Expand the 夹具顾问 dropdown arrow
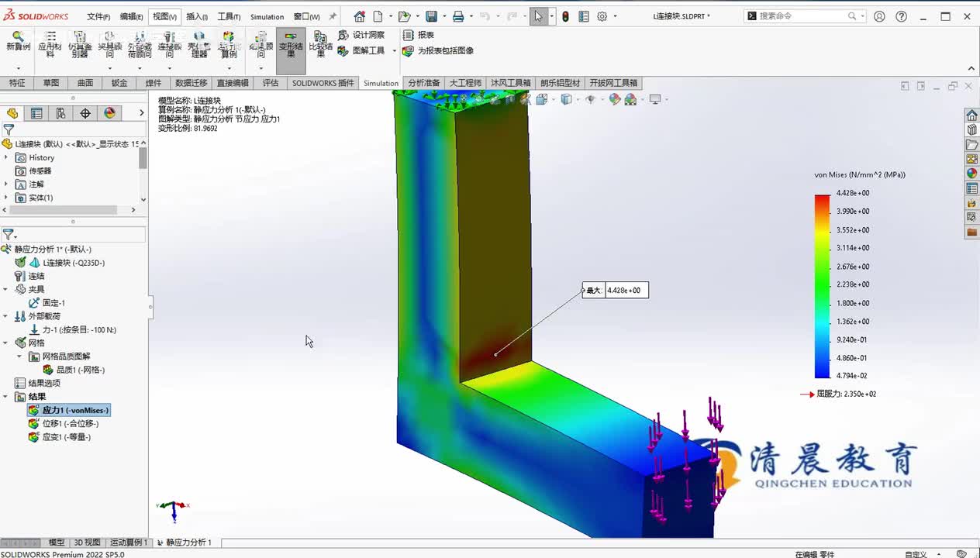 pos(109,67)
